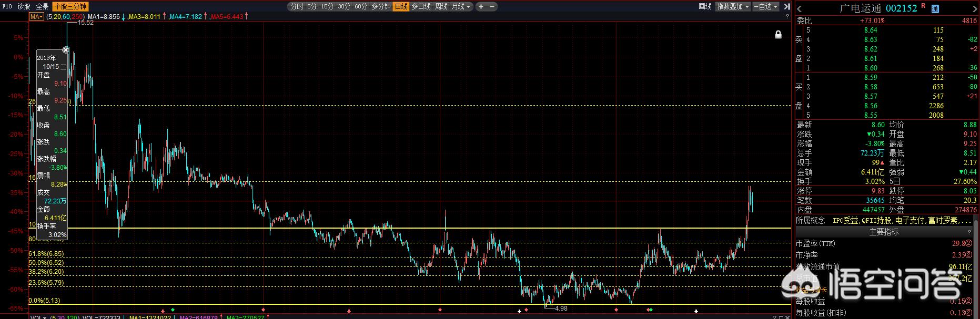980x319 pixels.
Task: Click the 38.2%(6.20) Fibonacci level label
Action: pyautogui.click(x=46, y=272)
